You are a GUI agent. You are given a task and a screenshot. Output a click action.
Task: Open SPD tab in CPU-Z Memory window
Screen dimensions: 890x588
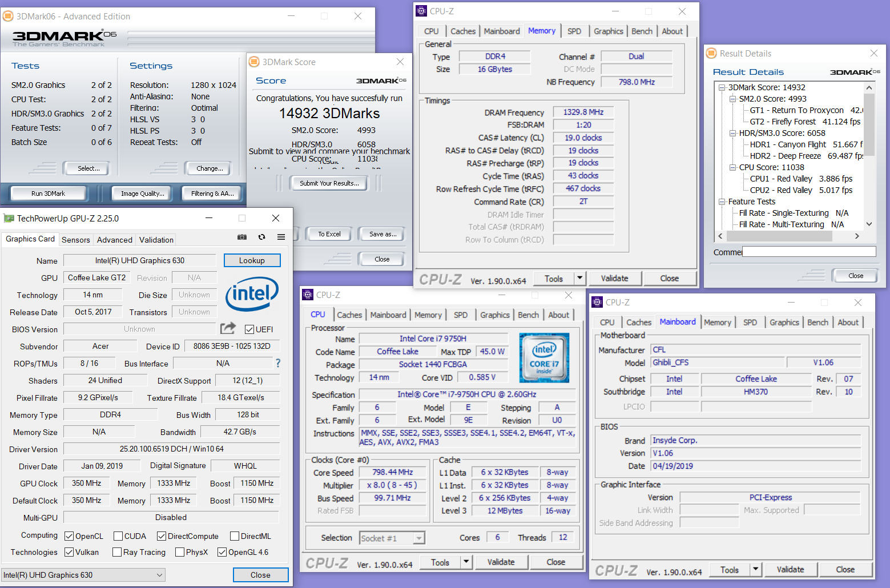[574, 31]
